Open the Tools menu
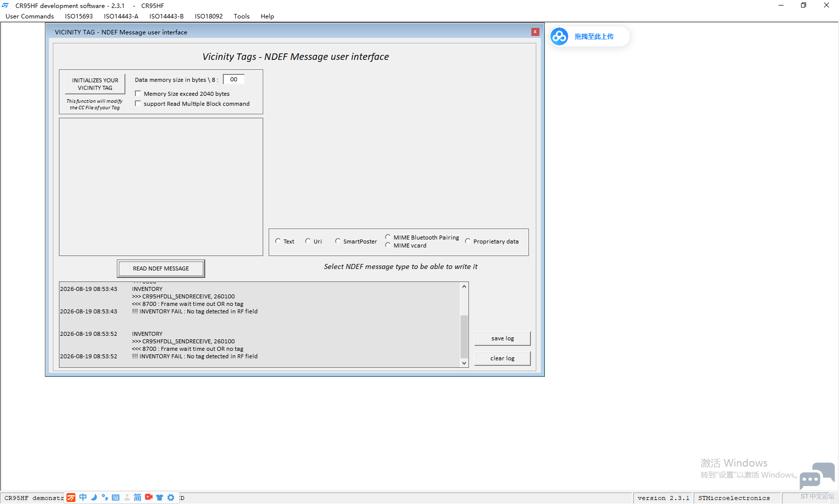Viewport: 839px width, 504px height. (x=242, y=16)
